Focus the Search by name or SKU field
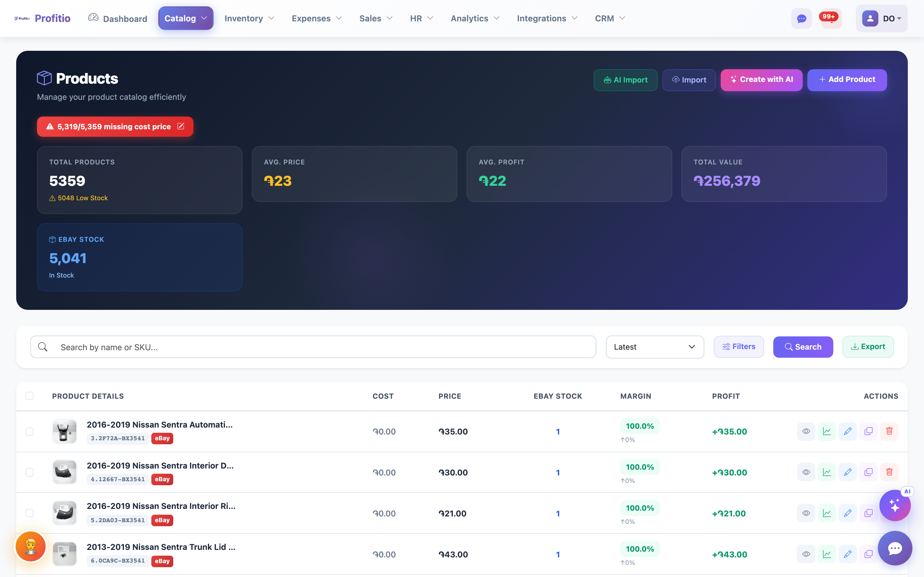Image resolution: width=924 pixels, height=577 pixels. click(x=313, y=347)
